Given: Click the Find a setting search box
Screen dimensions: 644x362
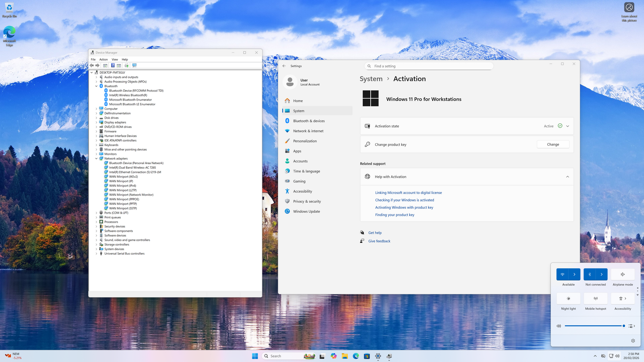Looking at the screenshot, I should coord(429,66).
